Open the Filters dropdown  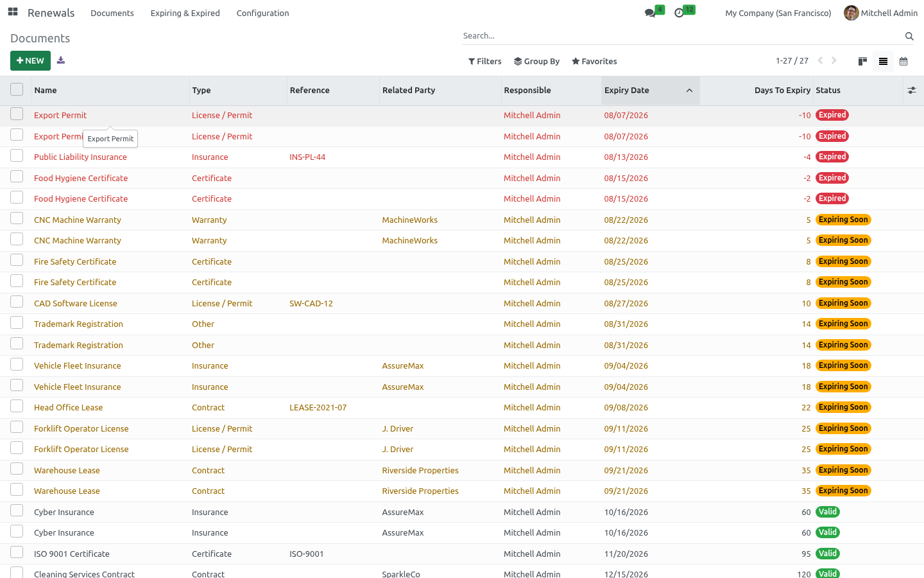485,61
